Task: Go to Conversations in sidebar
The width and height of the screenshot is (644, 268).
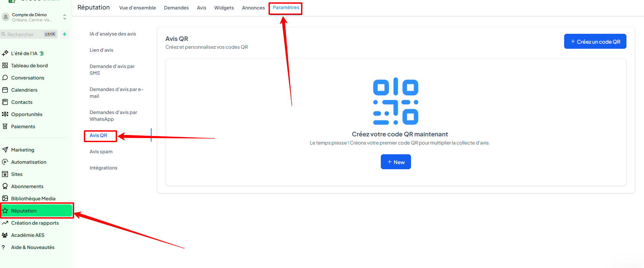Action: tap(28, 78)
